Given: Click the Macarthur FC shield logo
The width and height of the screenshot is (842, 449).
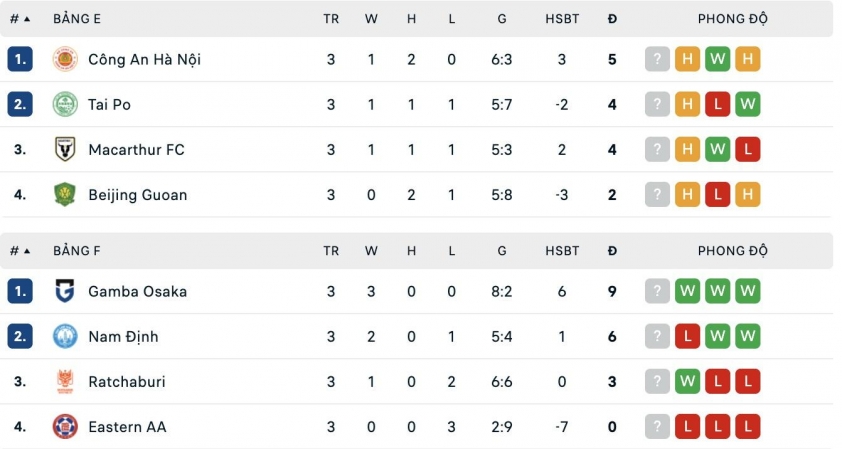Looking at the screenshot, I should coord(65,150).
